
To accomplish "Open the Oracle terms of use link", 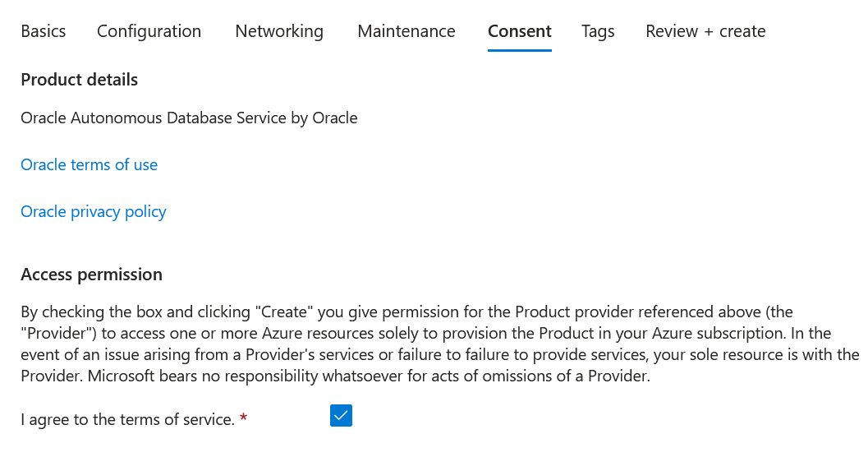I will click(89, 164).
